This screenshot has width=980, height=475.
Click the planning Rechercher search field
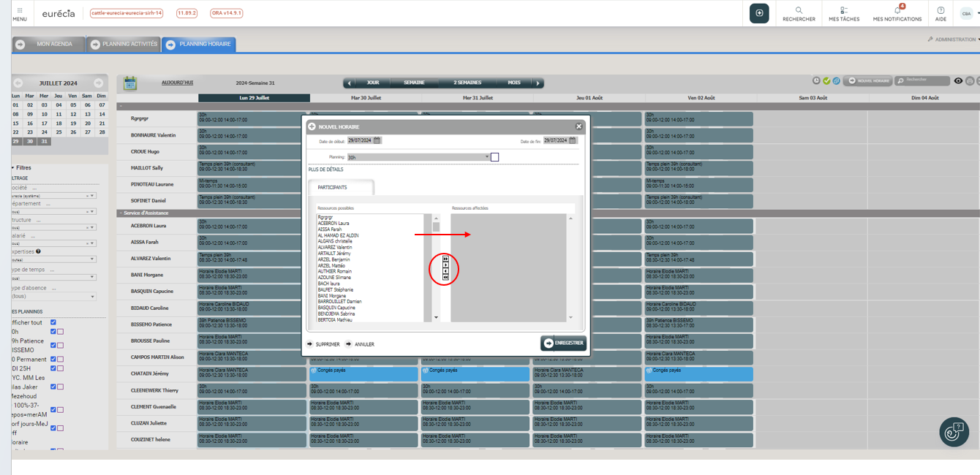926,80
